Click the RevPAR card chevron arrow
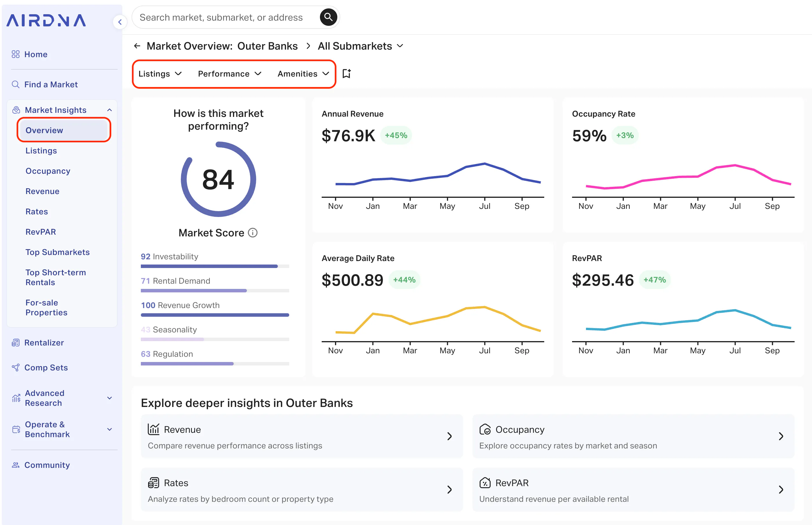This screenshot has width=812, height=525. [x=781, y=490]
